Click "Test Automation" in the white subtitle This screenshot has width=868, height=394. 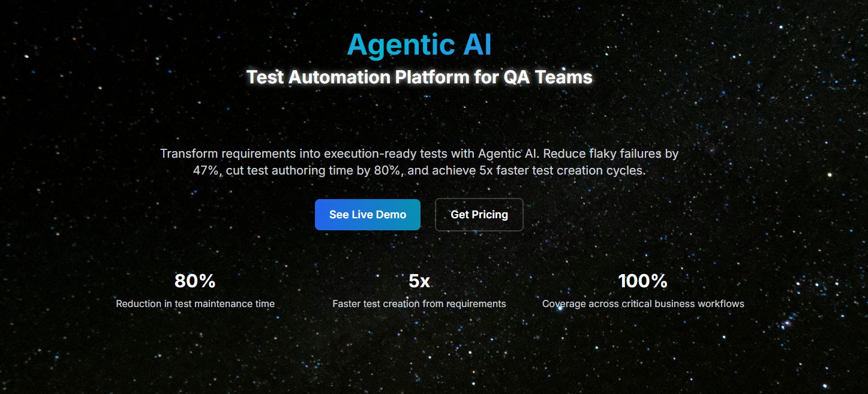coord(318,77)
